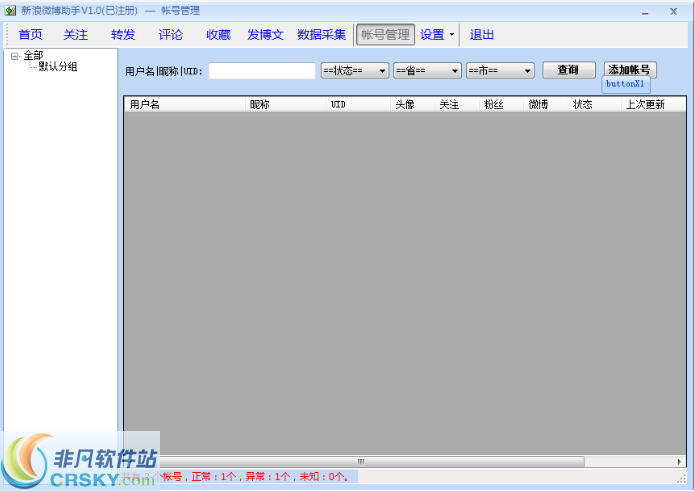Go to the 评论 comments section
Viewport: 694px width, 491px height.
click(x=170, y=35)
